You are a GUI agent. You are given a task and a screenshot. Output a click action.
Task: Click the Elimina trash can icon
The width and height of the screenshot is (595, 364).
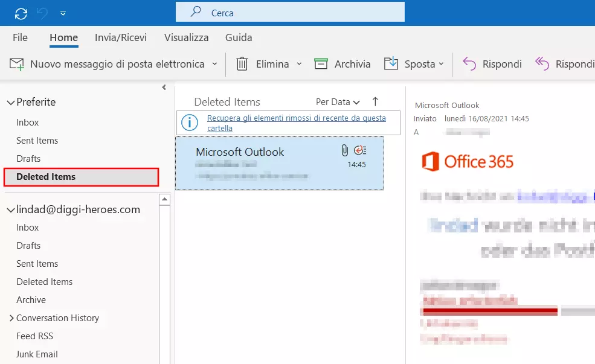242,64
